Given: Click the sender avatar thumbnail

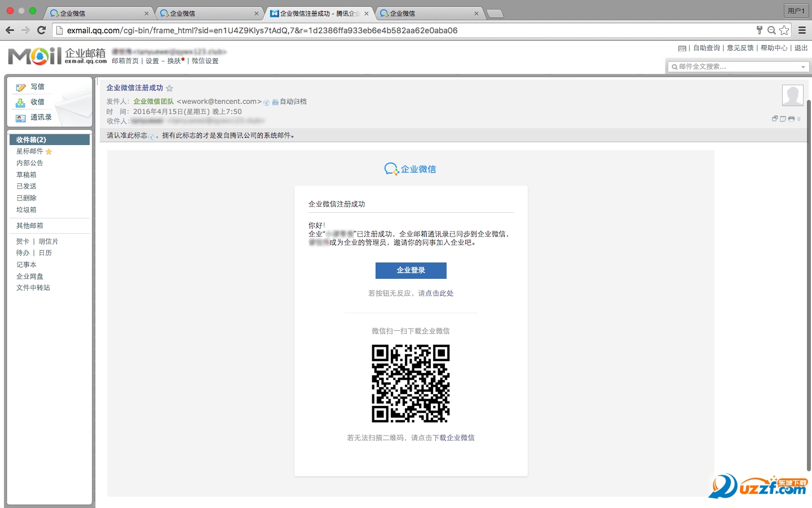Looking at the screenshot, I should tap(793, 95).
